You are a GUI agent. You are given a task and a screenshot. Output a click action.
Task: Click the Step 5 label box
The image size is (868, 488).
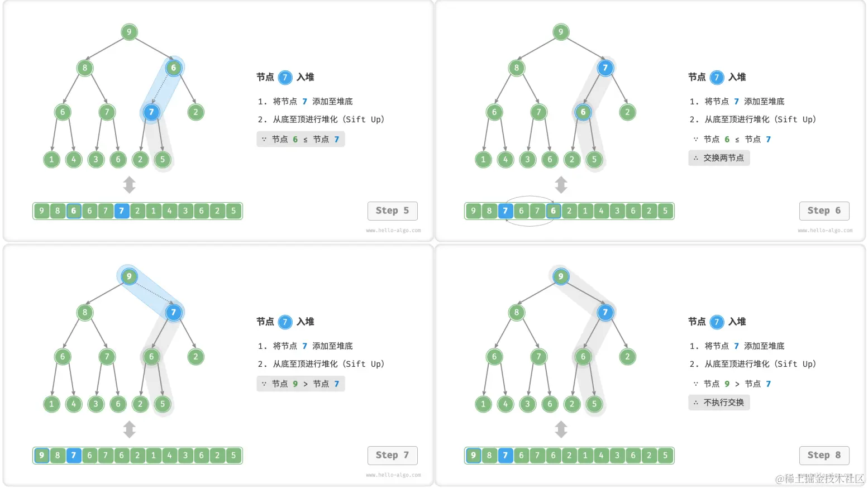point(392,210)
